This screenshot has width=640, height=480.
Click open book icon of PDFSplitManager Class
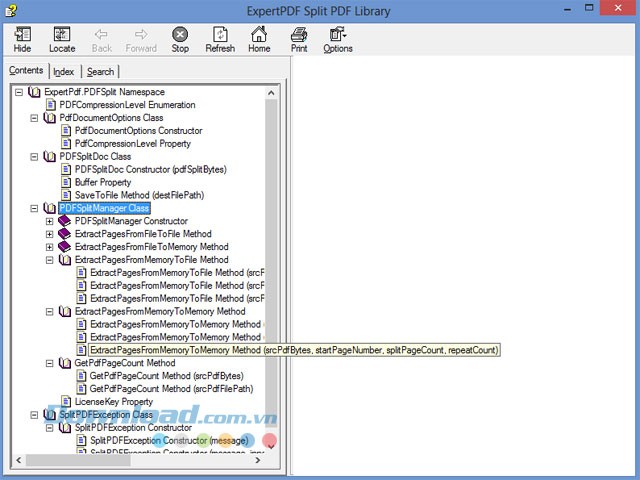pyautogui.click(x=49, y=208)
